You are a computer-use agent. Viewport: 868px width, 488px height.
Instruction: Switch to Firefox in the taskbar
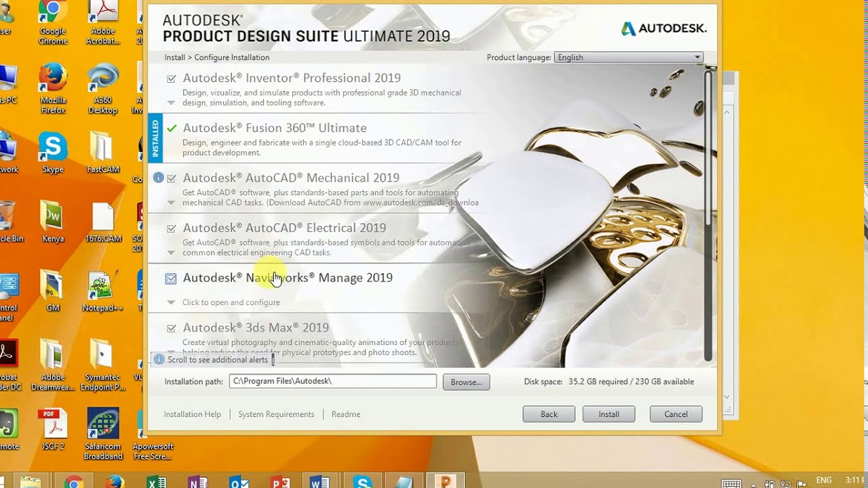pos(115,483)
